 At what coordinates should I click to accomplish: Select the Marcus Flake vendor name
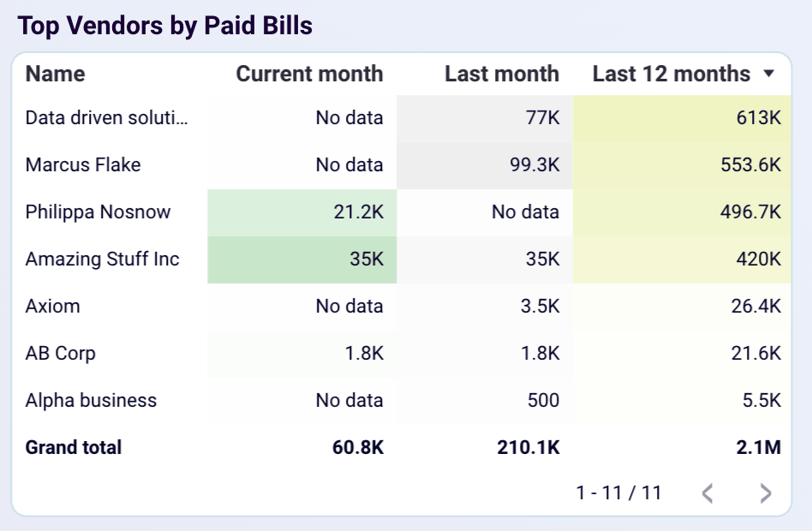tap(81, 164)
